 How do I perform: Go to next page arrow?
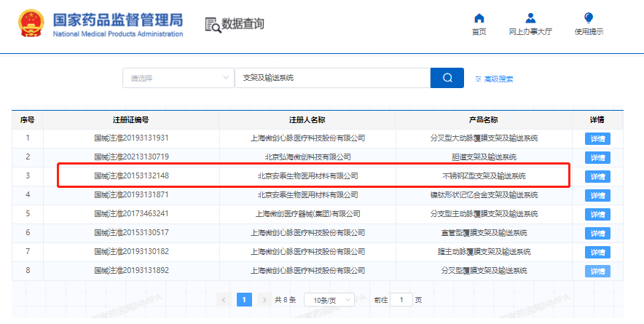pyautogui.click(x=265, y=300)
